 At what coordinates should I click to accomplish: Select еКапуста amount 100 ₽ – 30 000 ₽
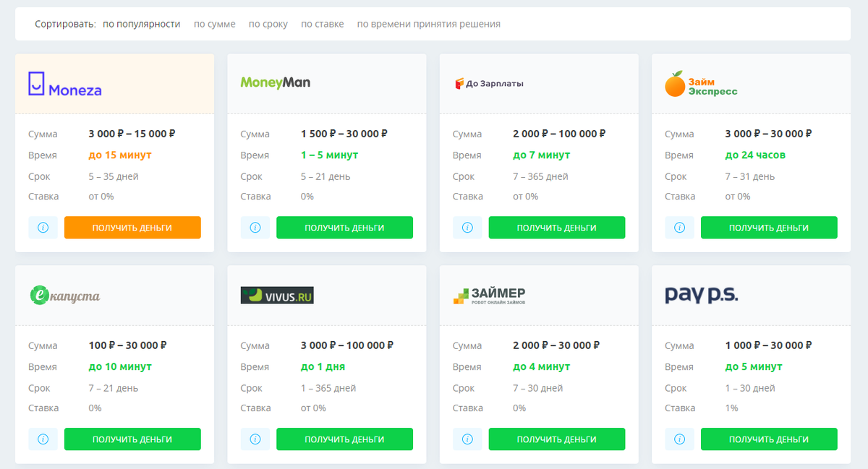tap(127, 345)
